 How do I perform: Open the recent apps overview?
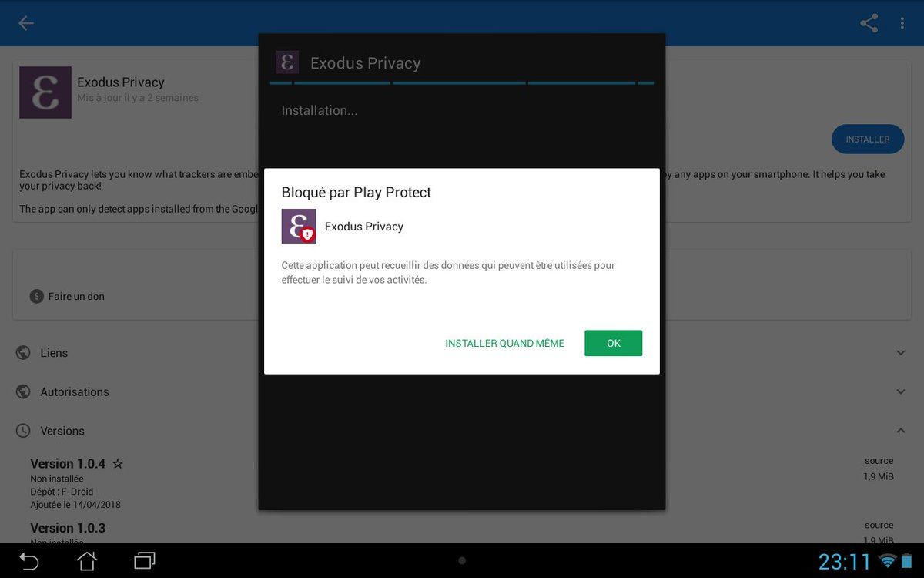point(145,561)
